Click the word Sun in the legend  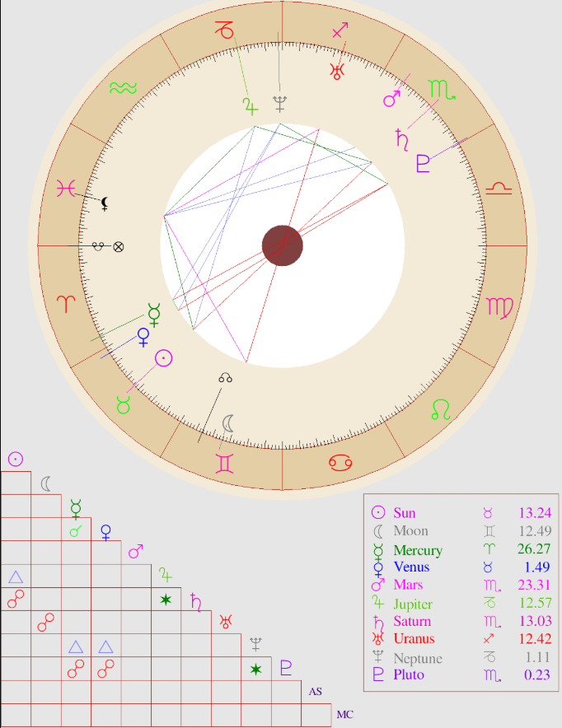404,512
